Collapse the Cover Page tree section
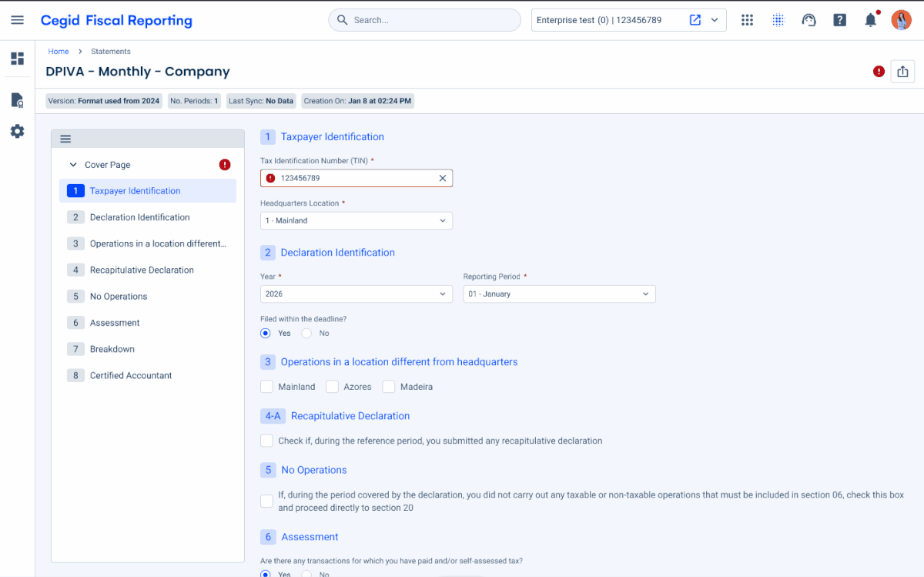924x577 pixels. [x=73, y=165]
